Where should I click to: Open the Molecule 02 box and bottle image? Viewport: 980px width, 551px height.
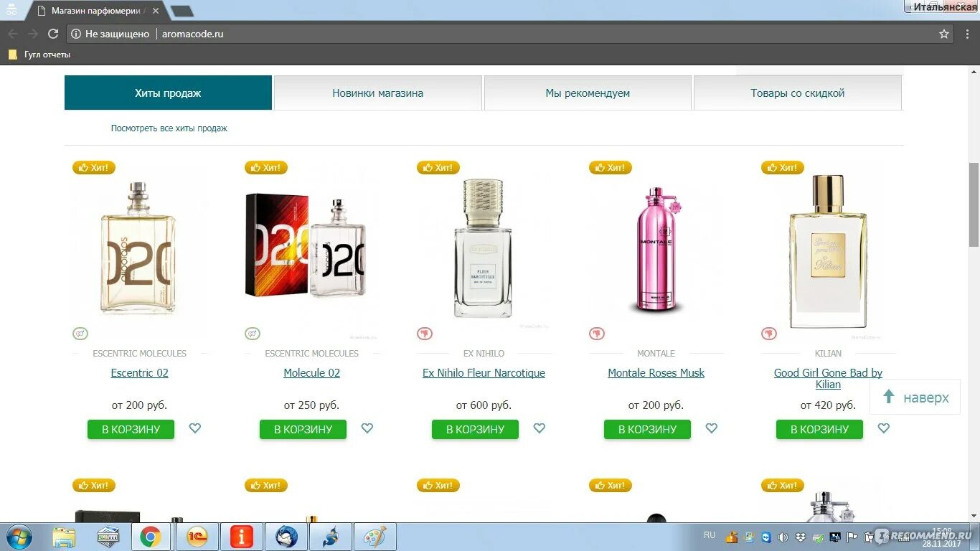coord(306,248)
